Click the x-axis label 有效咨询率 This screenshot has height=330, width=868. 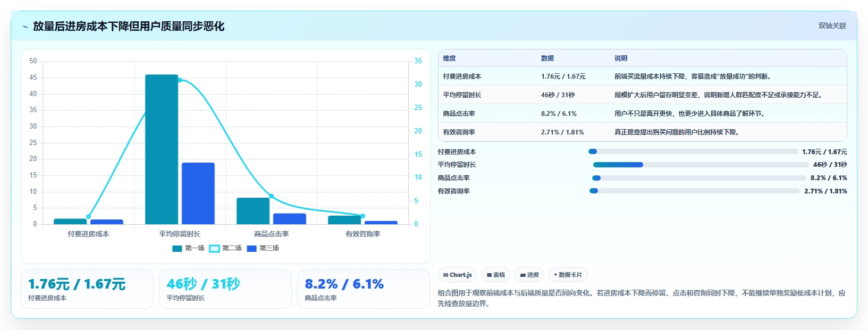[363, 234]
